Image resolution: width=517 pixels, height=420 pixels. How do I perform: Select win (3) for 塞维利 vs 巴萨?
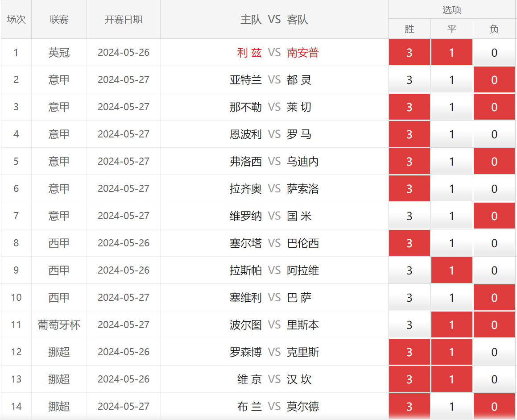click(409, 298)
